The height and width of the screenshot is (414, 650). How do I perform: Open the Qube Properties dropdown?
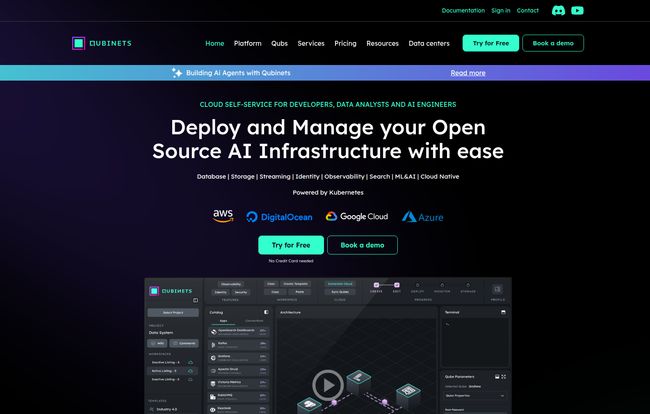(x=475, y=396)
